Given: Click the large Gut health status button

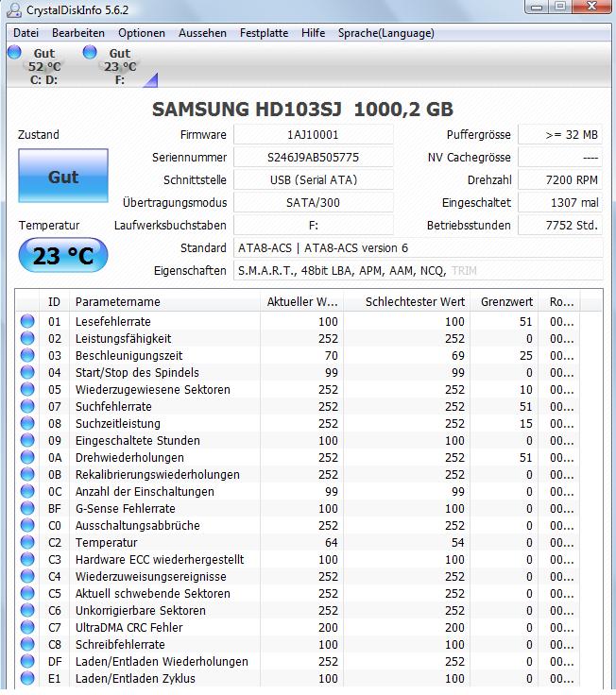Looking at the screenshot, I should pos(63,176).
